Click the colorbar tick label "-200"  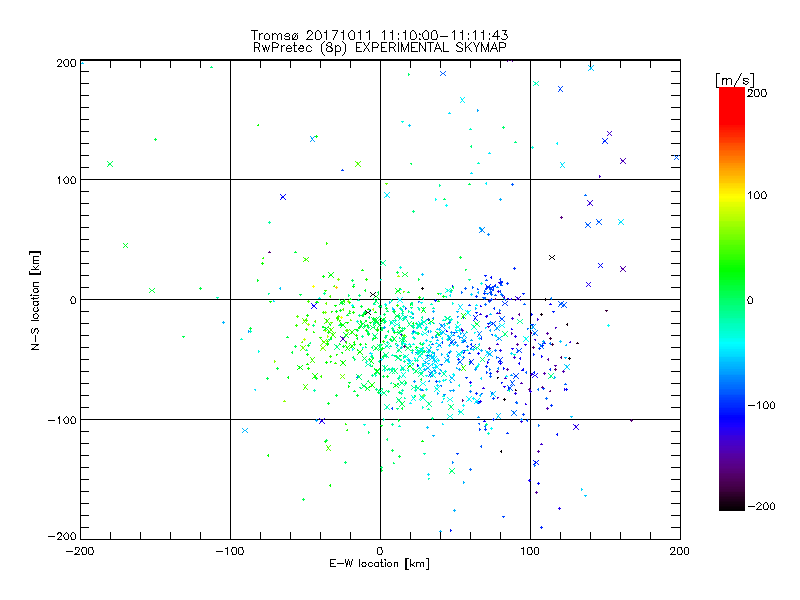click(x=761, y=506)
